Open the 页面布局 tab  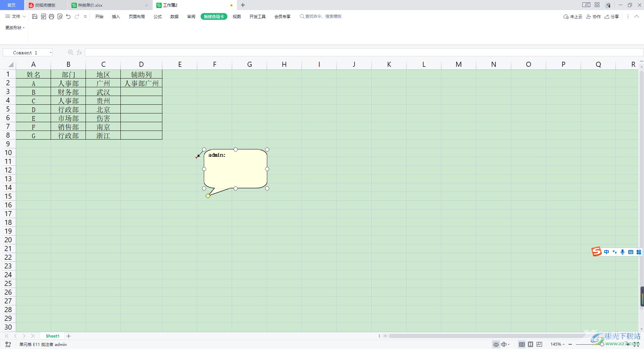coord(137,16)
